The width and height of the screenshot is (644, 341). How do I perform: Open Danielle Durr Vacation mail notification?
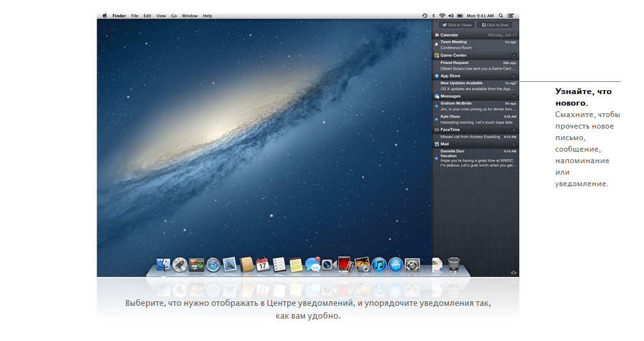click(x=476, y=158)
